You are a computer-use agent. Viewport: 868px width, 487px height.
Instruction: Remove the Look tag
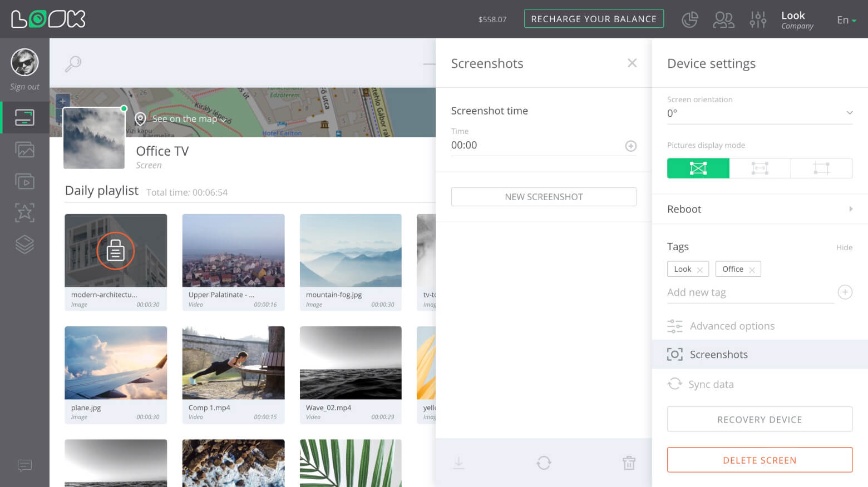[x=700, y=270]
